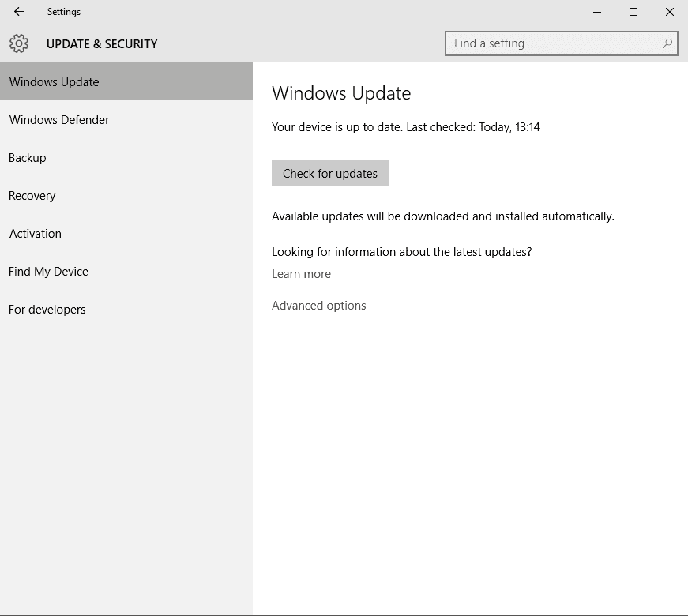Click the Windows Update page heading
Viewport: 688px width, 616px height.
point(341,93)
